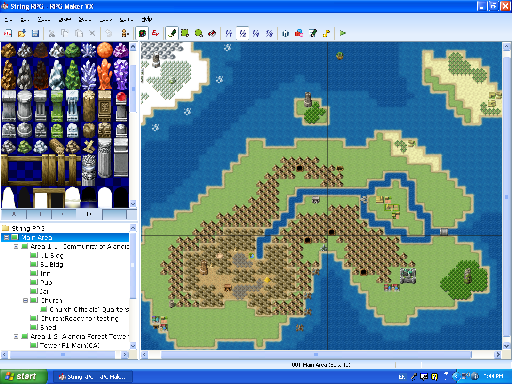Switch to tileset tab D

[89, 214]
